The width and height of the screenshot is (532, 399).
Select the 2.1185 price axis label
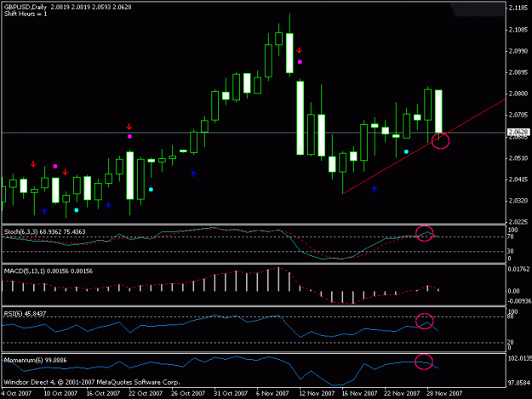(518, 9)
